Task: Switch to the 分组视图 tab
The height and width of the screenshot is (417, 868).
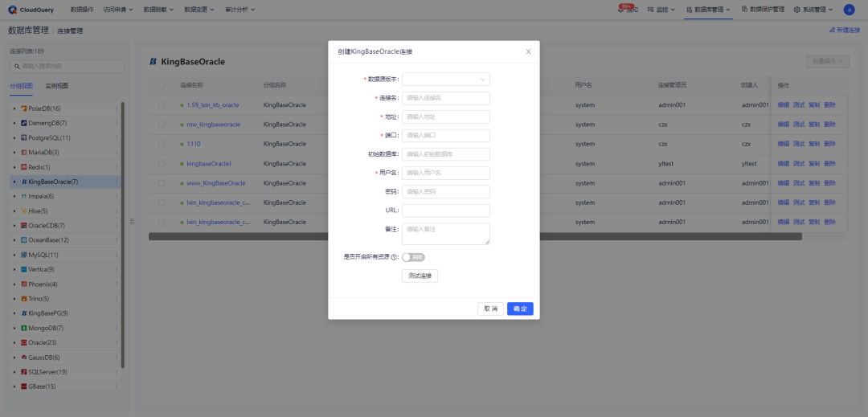Action: pos(21,86)
